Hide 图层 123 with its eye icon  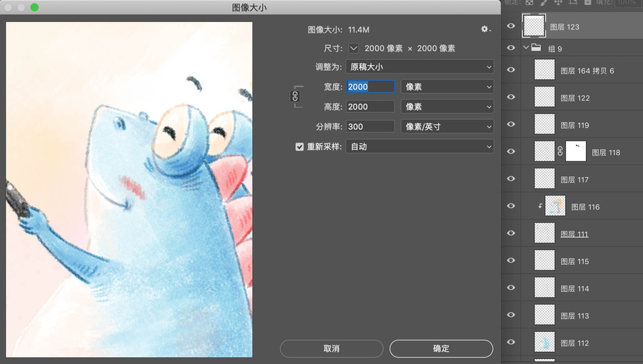(x=511, y=26)
